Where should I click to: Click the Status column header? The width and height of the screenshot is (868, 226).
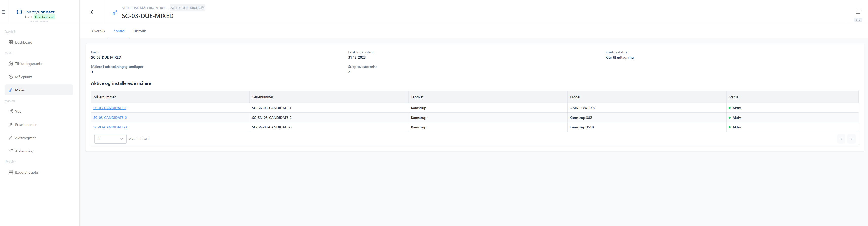click(x=792, y=97)
